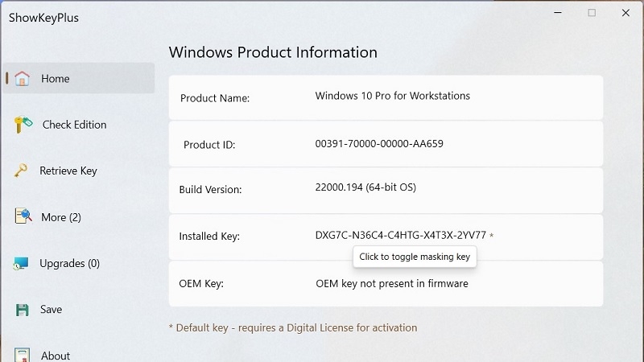Image resolution: width=644 pixels, height=362 pixels.
Task: Click the Retrieve Key gold key icon
Action: tap(23, 171)
